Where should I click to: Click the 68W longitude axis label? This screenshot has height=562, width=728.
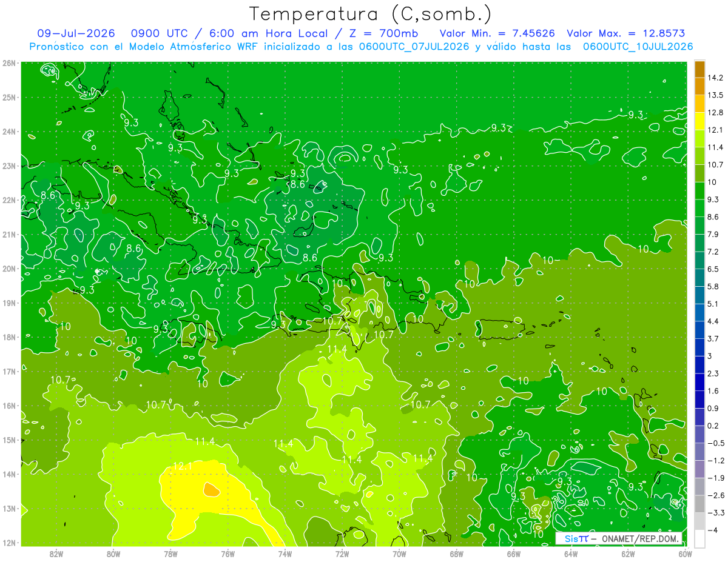point(456,554)
